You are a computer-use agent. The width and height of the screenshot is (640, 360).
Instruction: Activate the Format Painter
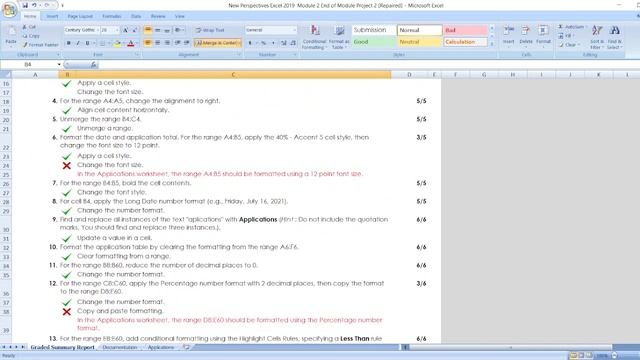click(x=41, y=45)
